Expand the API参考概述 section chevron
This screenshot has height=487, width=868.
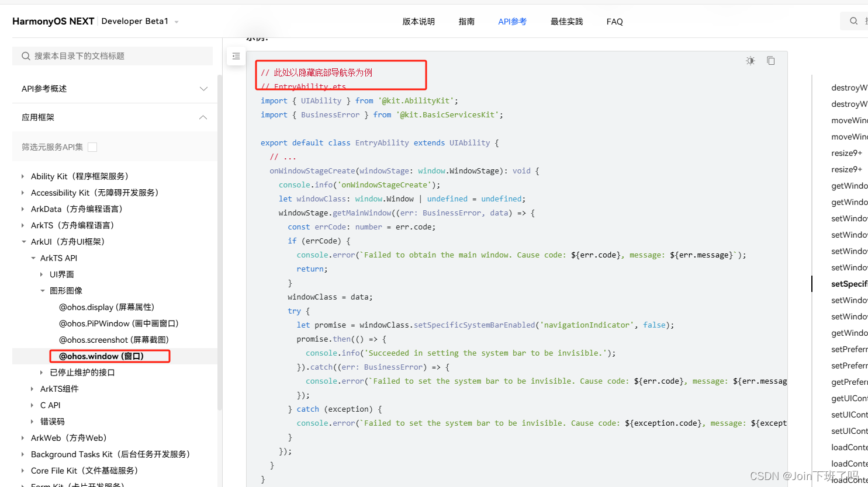(x=203, y=89)
